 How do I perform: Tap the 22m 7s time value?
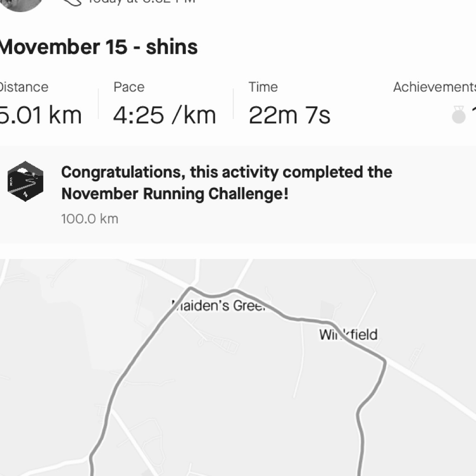click(x=289, y=115)
